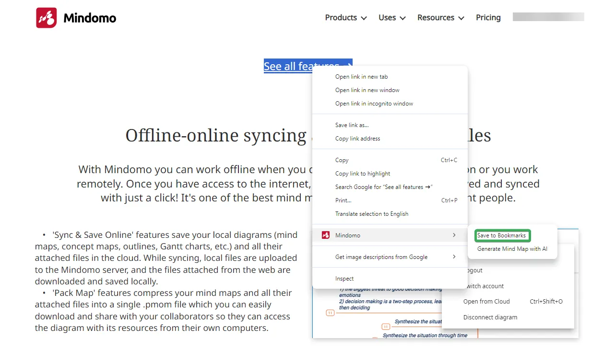This screenshot has width=615, height=364.
Task: Expand the Resources navigation dropdown
Action: (x=441, y=18)
